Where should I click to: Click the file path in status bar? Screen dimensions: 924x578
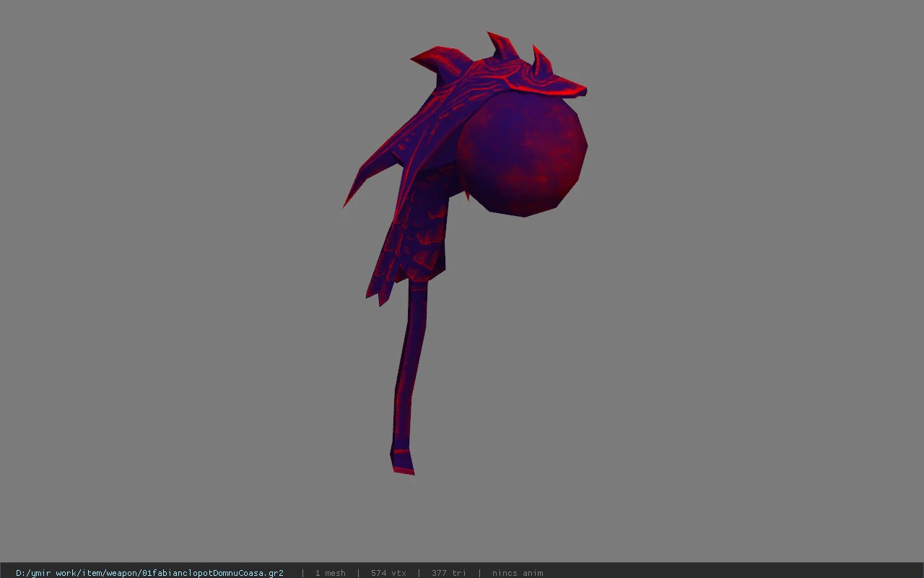[x=149, y=573]
